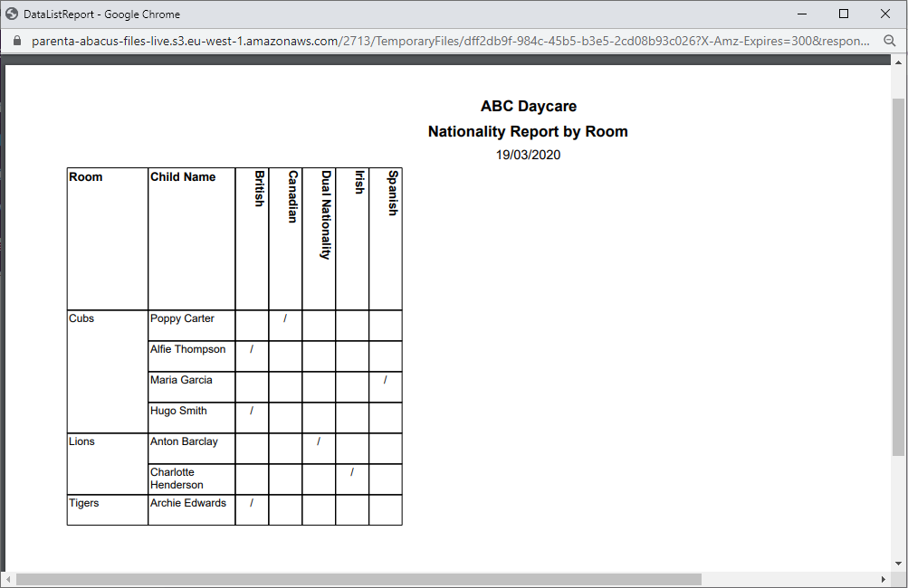Click the Hugo Smith name cell
This screenshot has height=588, width=908.
pyautogui.click(x=192, y=417)
